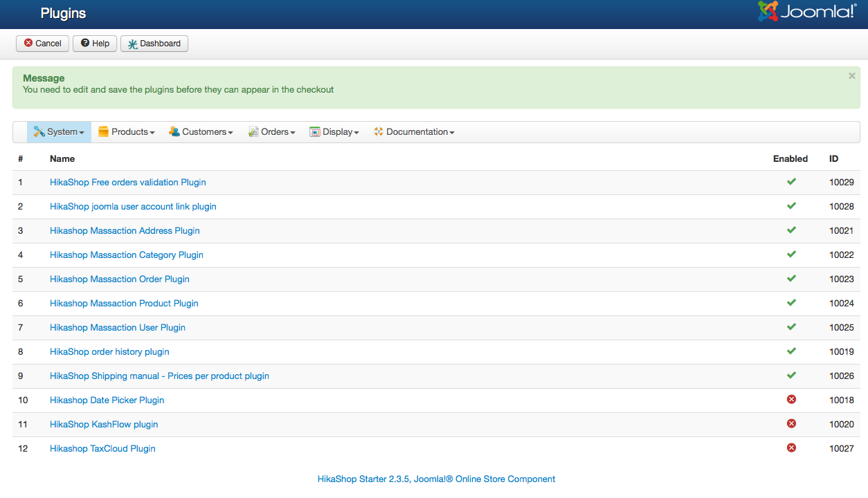Click the Help button
This screenshot has height=498, width=868.
95,44
